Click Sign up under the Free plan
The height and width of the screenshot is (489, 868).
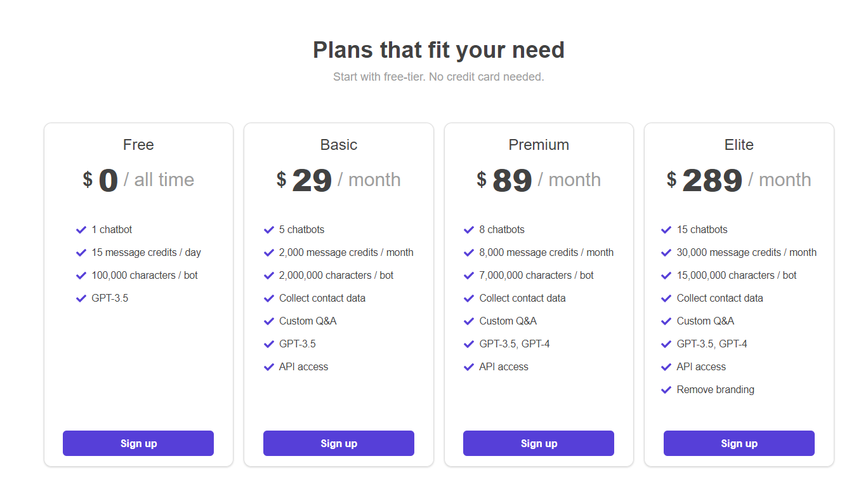pos(138,443)
